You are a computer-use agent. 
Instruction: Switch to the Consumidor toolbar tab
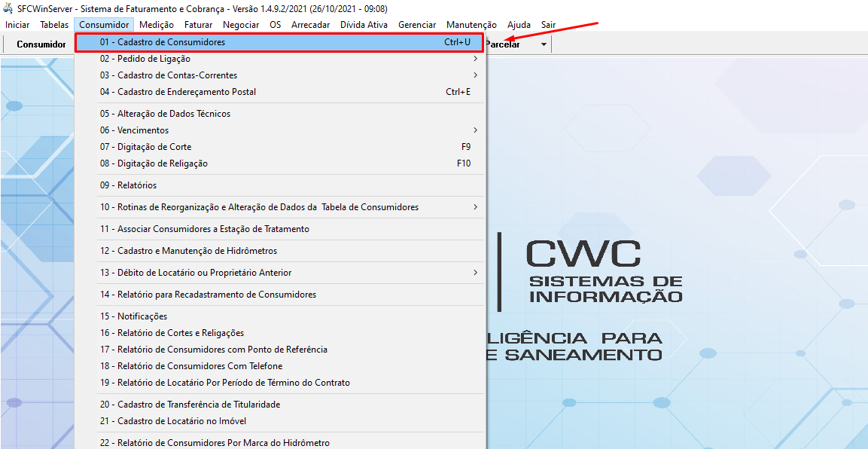42,44
